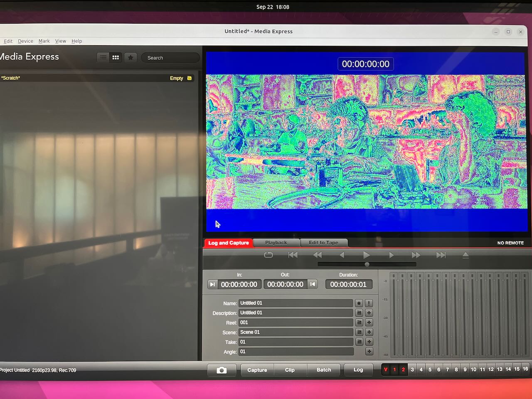Viewport: 532px width, 399px height.
Task: Toggle audio channel 2 enable
Action: [x=403, y=369]
